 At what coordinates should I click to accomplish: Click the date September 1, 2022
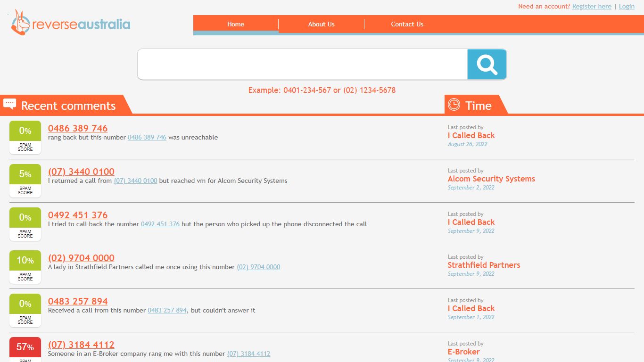471,317
